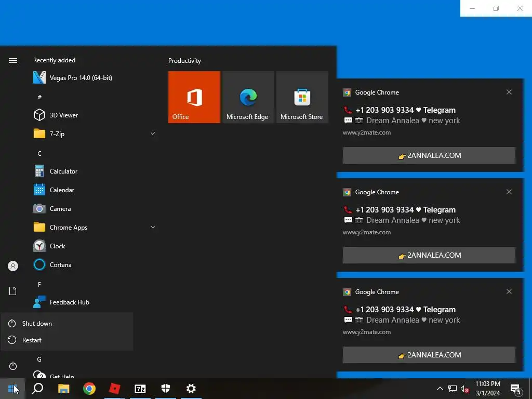
Task: Click the Productivity group header
Action: pos(184,61)
